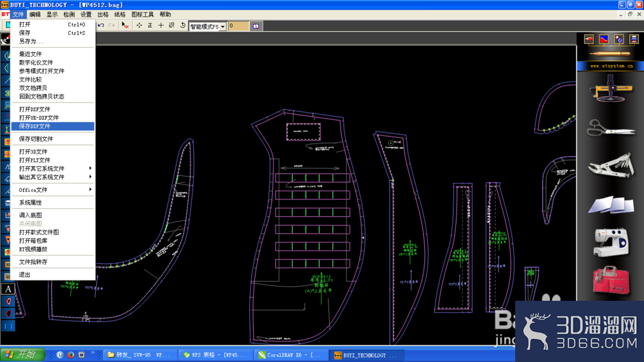Click the compass cutter tool image

(611, 89)
